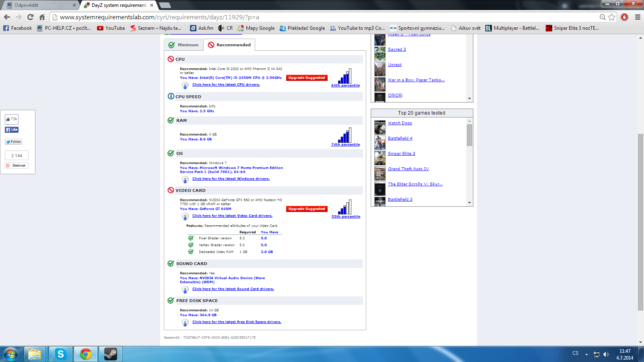Image resolution: width=644 pixels, height=362 pixels.
Task: Click the Top 20 games list scrollbar thumb
Action: (469, 135)
